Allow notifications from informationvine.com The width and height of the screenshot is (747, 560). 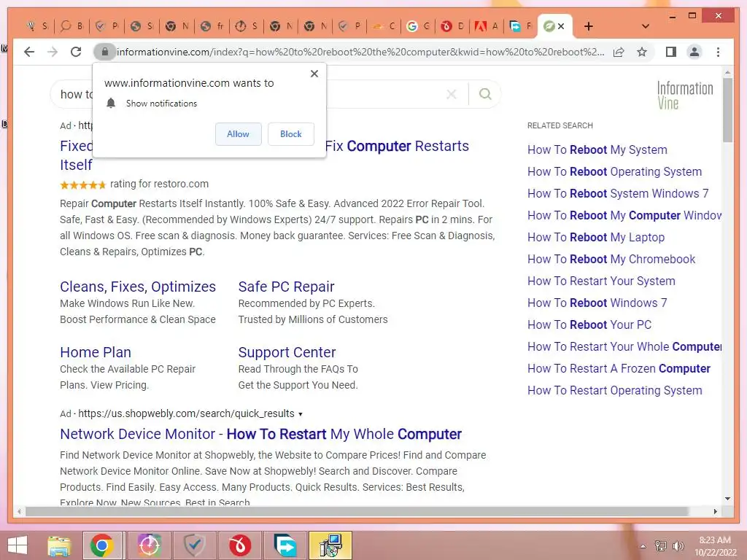point(239,134)
